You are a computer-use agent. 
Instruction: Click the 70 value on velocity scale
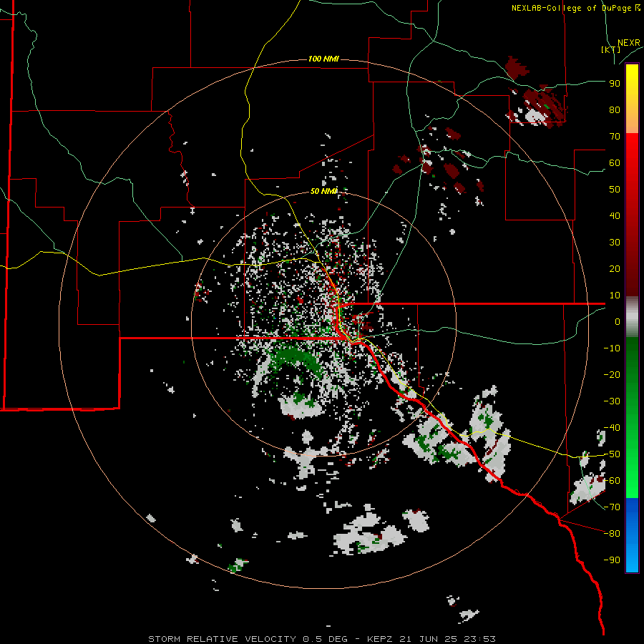pyautogui.click(x=615, y=137)
